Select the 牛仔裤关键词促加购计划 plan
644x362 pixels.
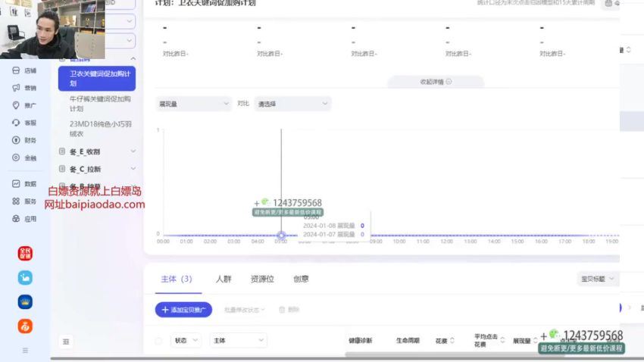tap(100, 104)
